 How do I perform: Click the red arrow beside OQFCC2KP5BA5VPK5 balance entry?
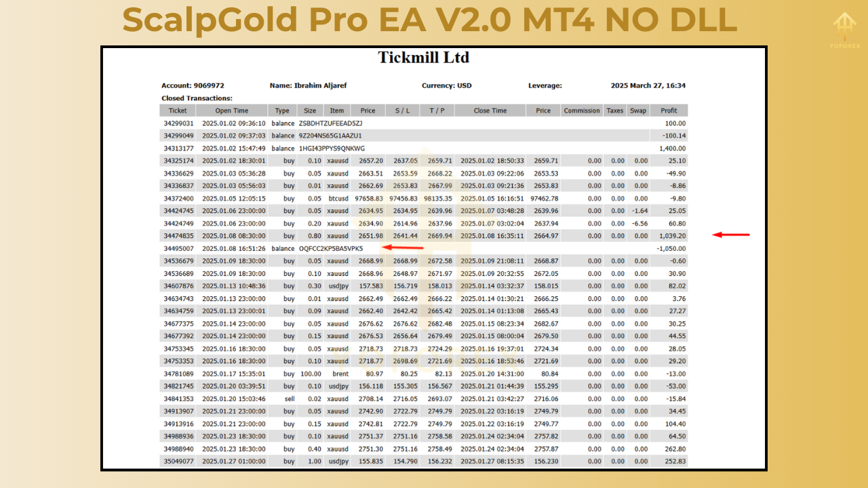coord(404,247)
